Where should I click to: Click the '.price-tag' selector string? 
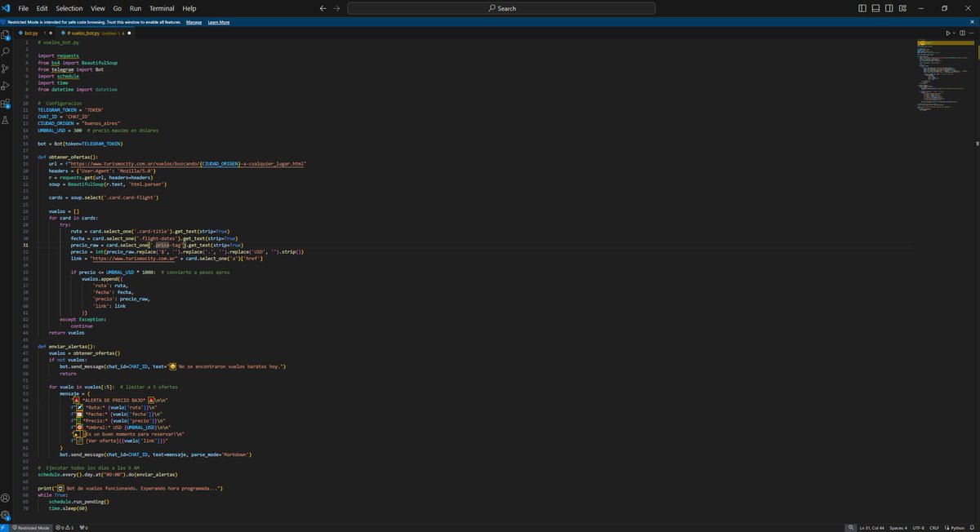pos(168,245)
